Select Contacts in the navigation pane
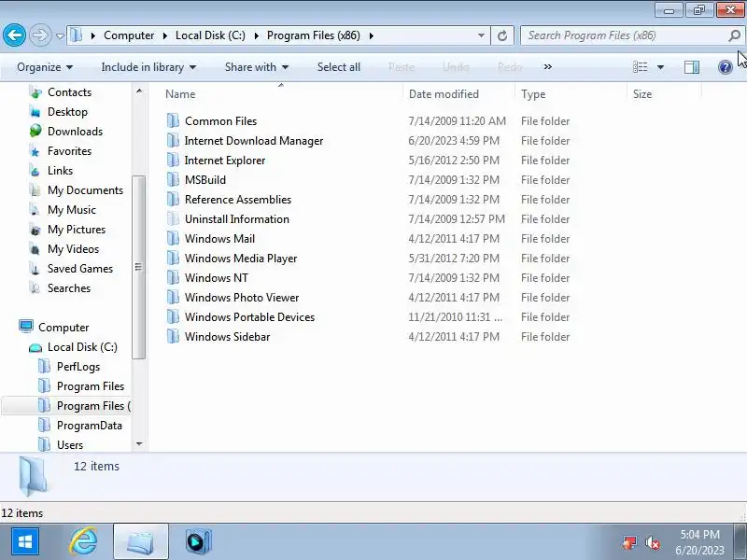Viewport: 747px width, 560px height. (x=69, y=92)
